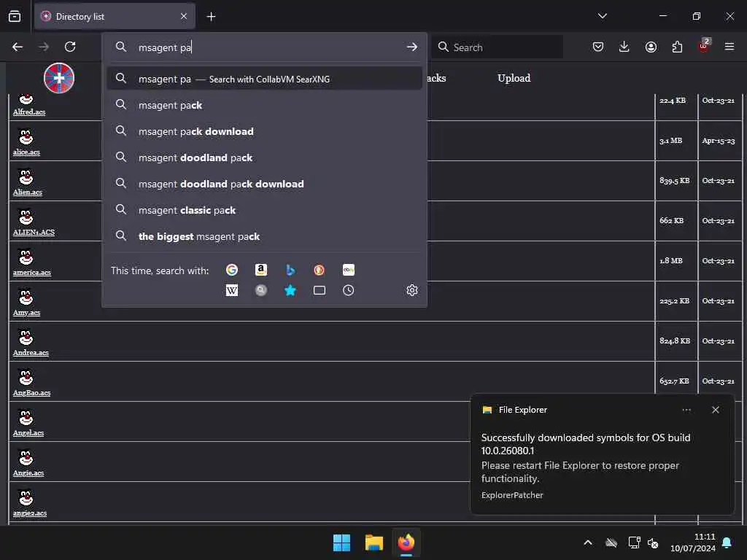Open the Firefox hamburger menu
747x560 pixels.
point(729,47)
